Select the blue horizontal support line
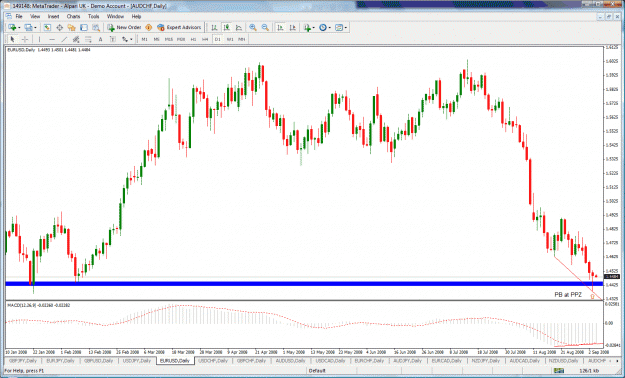This screenshot has width=625, height=378. click(304, 284)
